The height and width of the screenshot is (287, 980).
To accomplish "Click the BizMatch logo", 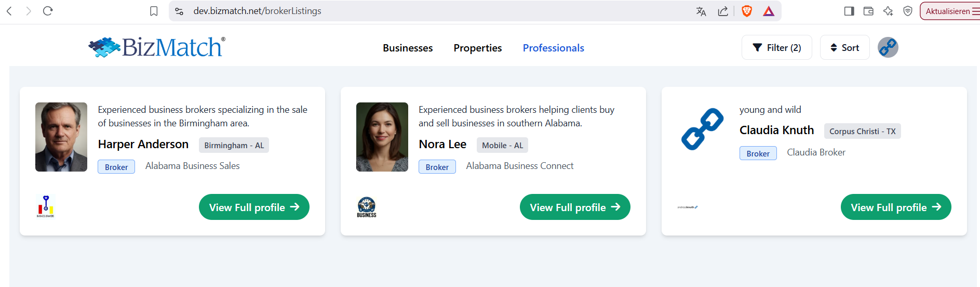I will coord(157,47).
